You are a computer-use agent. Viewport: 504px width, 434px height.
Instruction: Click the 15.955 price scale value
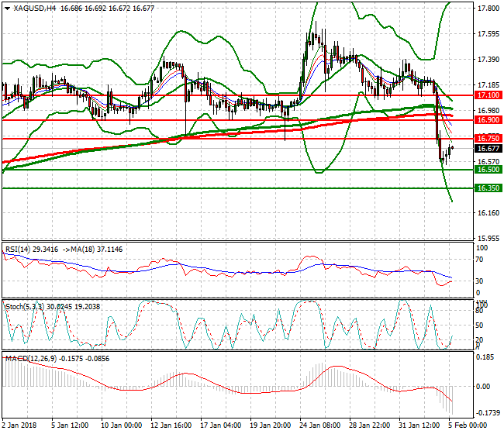[x=488, y=239]
